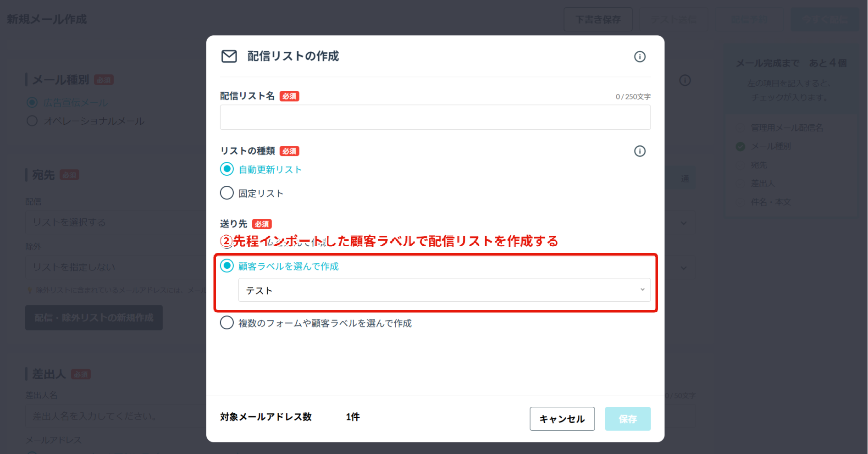This screenshot has width=868, height=454.
Task: Choose 顧客ラベルを選んで作成 radio option
Action: [227, 266]
